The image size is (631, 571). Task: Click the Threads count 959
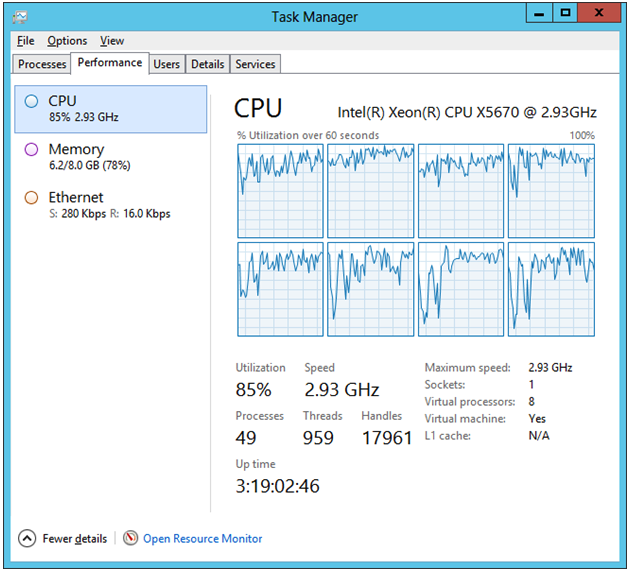(x=318, y=438)
